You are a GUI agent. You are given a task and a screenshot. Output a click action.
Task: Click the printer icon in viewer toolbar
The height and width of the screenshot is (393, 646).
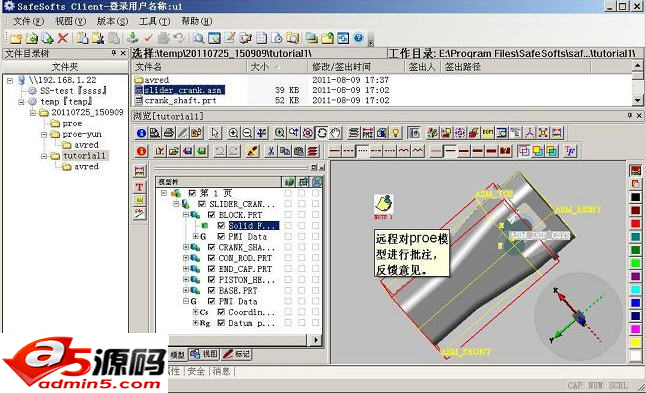pos(169,133)
